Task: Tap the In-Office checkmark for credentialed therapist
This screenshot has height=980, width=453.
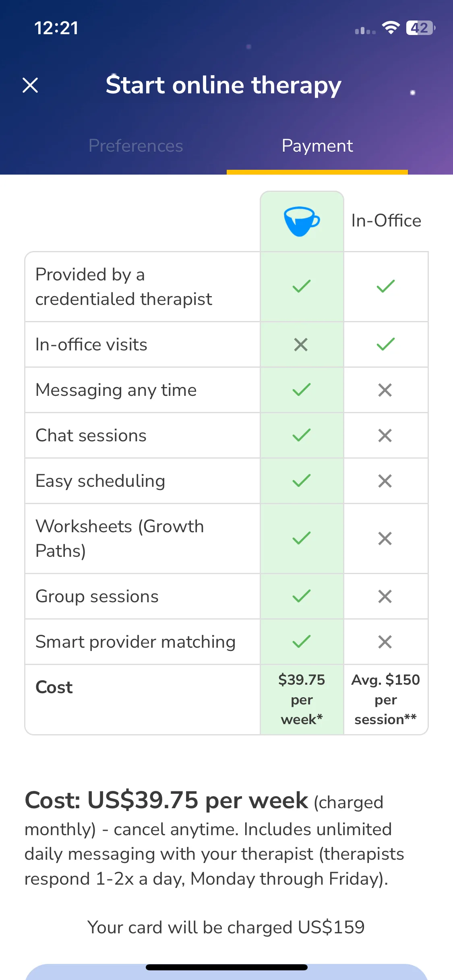Action: pos(386,286)
